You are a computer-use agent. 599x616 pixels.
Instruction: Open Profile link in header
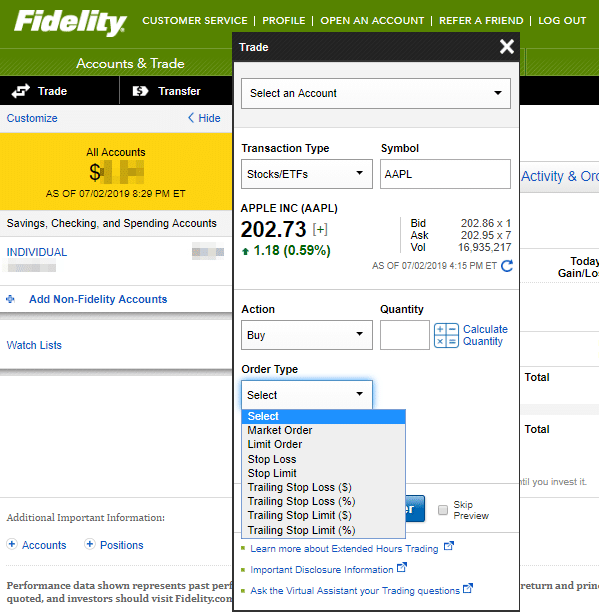pyautogui.click(x=284, y=20)
